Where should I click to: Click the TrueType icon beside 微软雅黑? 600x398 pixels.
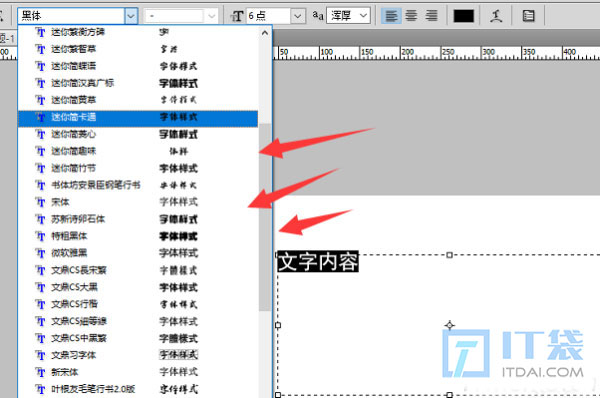coord(40,253)
